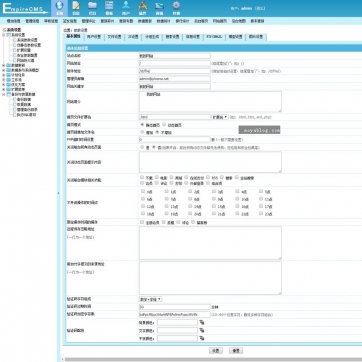The image size is (362, 362).
Task: Switch to the 图片设置 tab
Action: (x=256, y=37)
